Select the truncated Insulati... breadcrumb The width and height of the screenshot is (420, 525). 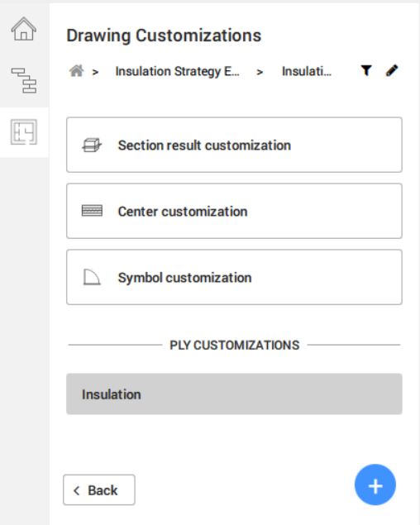click(x=307, y=71)
